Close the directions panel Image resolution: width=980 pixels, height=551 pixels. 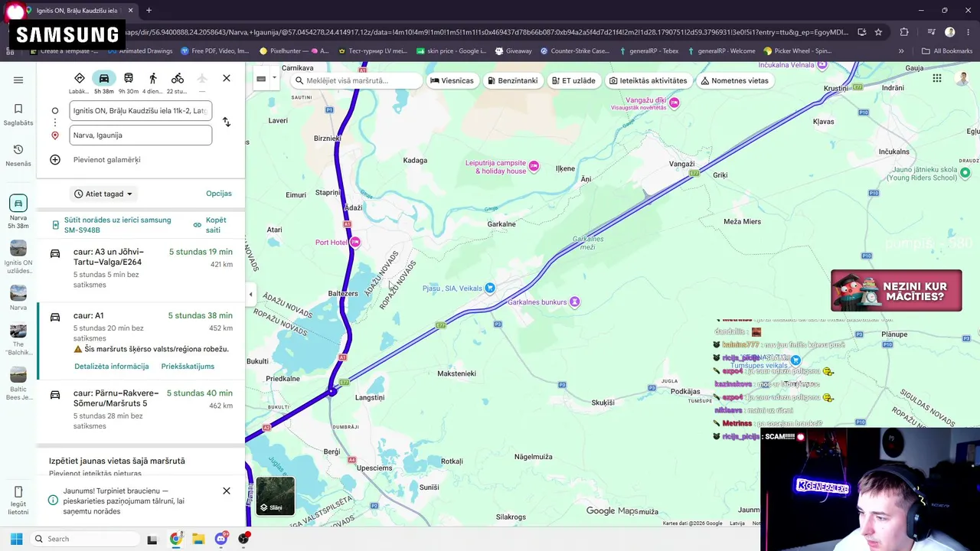pos(227,78)
